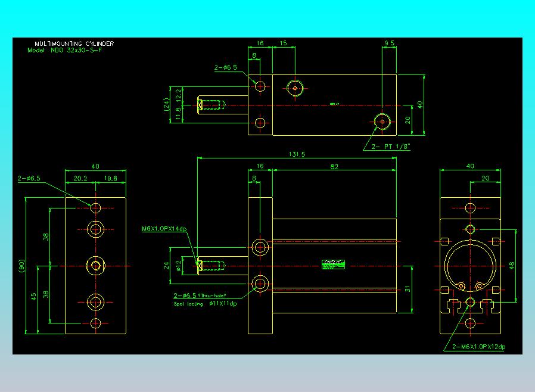The width and height of the screenshot is (535, 392).
Task: Pick the "31" dimension value
Action: (408, 289)
